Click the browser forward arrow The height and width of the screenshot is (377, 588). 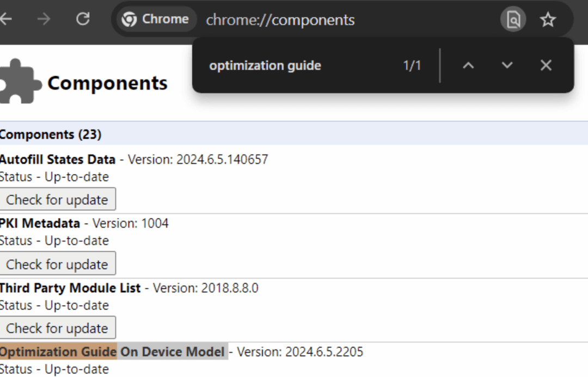(x=44, y=18)
